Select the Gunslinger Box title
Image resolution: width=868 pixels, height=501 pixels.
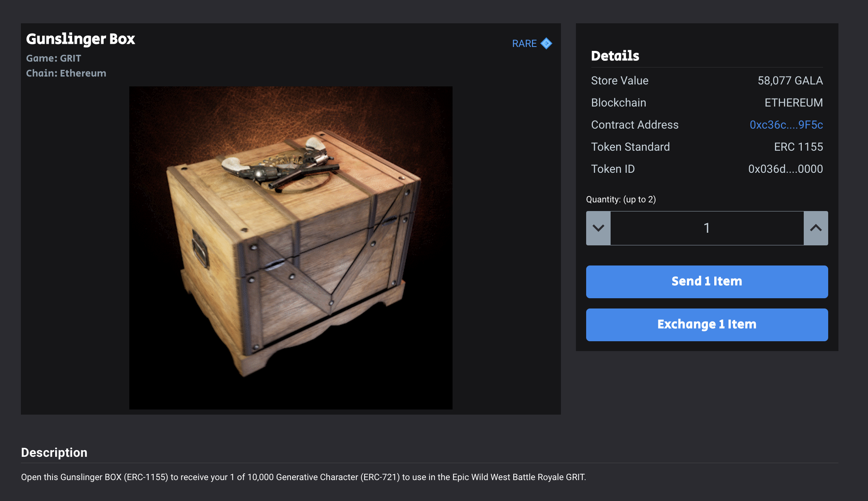point(80,39)
